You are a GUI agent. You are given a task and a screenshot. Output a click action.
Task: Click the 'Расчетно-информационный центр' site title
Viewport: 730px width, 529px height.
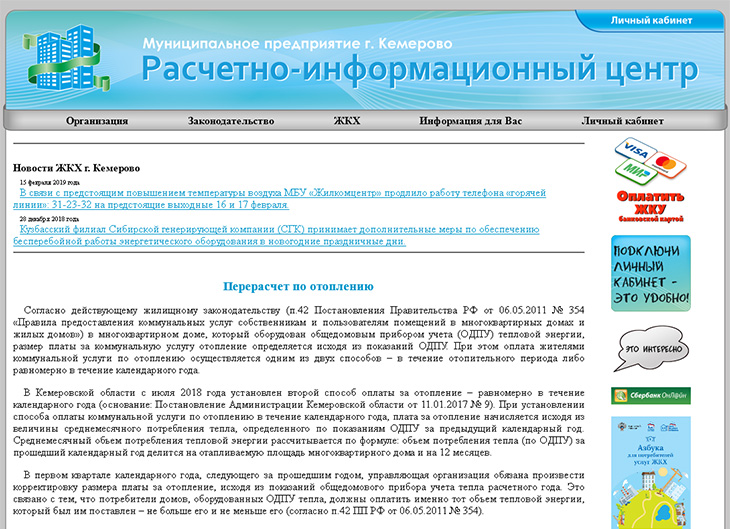click(x=420, y=69)
